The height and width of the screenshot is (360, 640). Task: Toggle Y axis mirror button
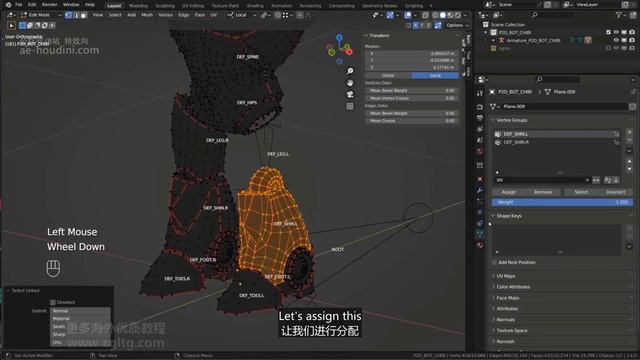422,25
